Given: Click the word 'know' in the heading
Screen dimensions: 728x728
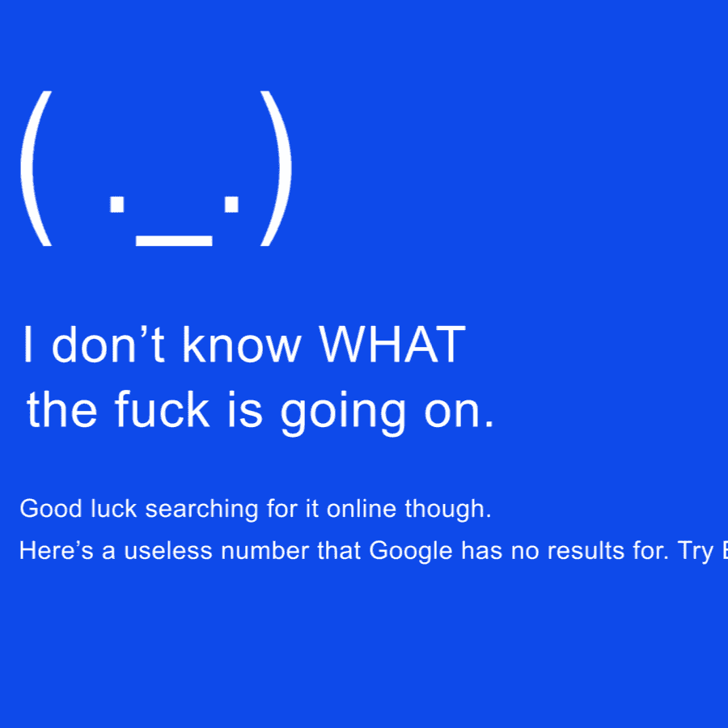Looking at the screenshot, I should coord(242,344).
